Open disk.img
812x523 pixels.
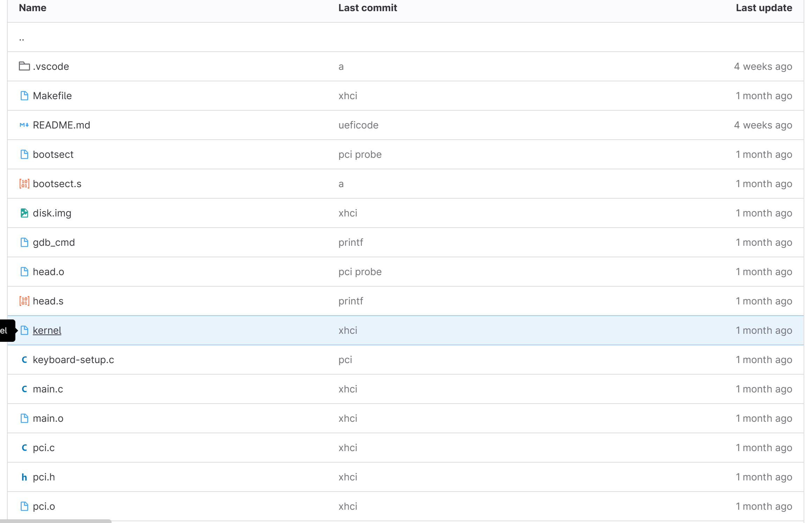point(52,213)
